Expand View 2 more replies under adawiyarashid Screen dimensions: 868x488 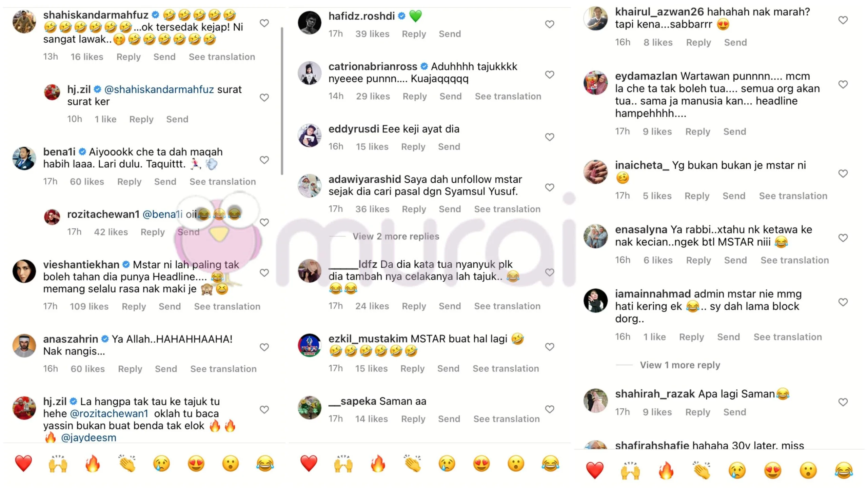396,237
